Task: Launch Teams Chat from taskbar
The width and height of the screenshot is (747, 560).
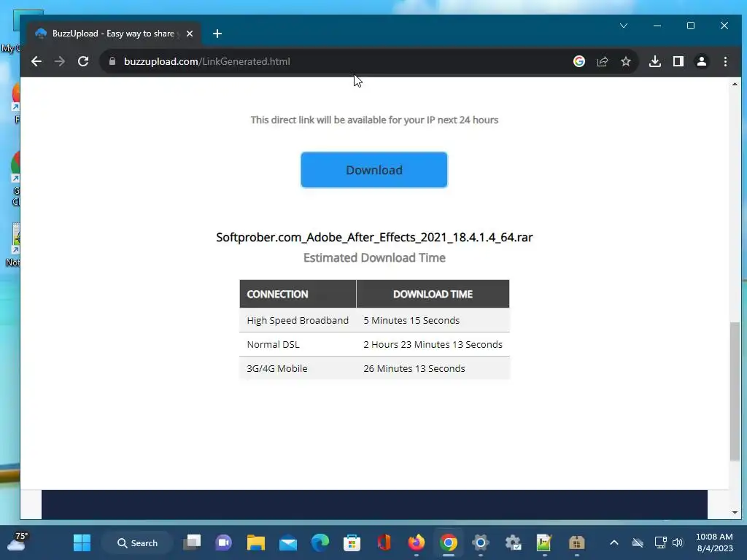Action: click(223, 542)
